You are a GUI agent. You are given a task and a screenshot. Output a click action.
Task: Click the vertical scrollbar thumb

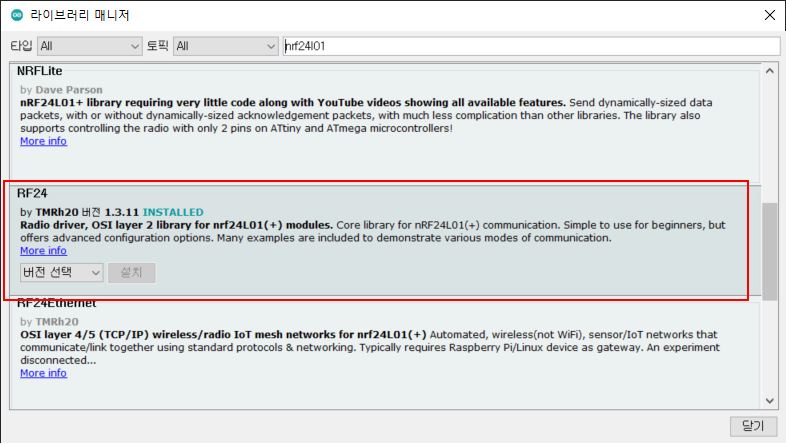769,252
